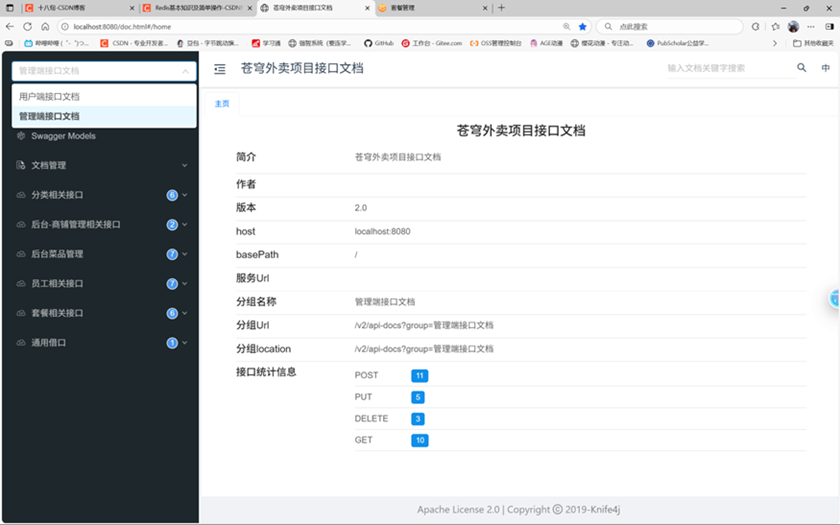Expand the 员工相关接口 chevron
Image resolution: width=840 pixels, height=525 pixels.
point(185,283)
